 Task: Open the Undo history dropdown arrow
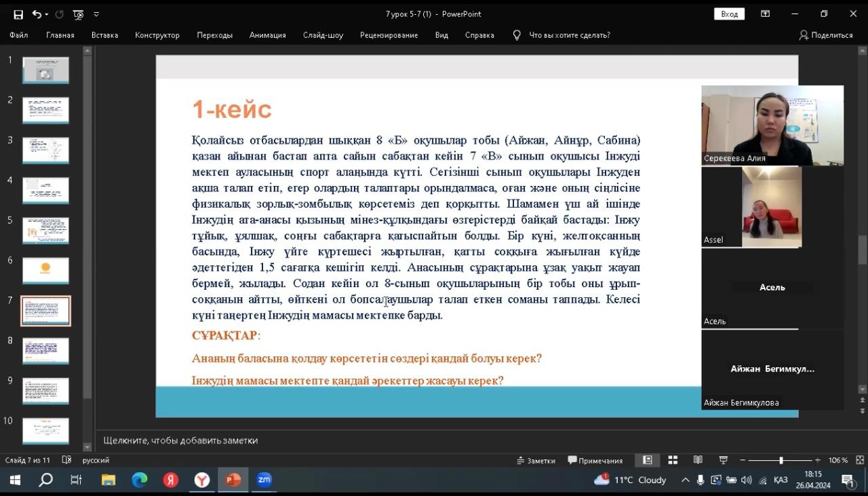pos(46,14)
